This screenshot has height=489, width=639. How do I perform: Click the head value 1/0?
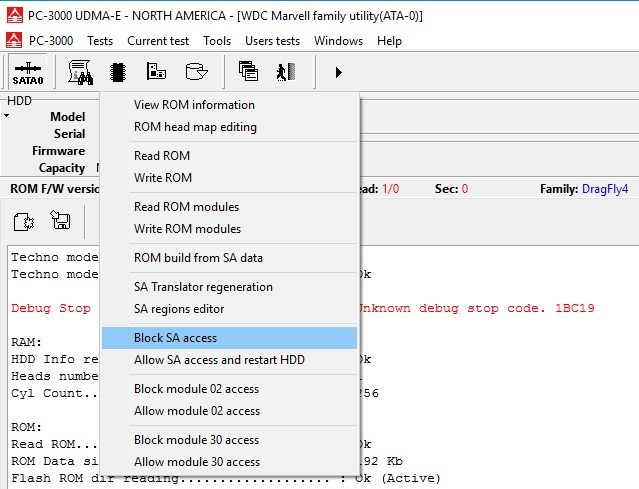tap(390, 189)
